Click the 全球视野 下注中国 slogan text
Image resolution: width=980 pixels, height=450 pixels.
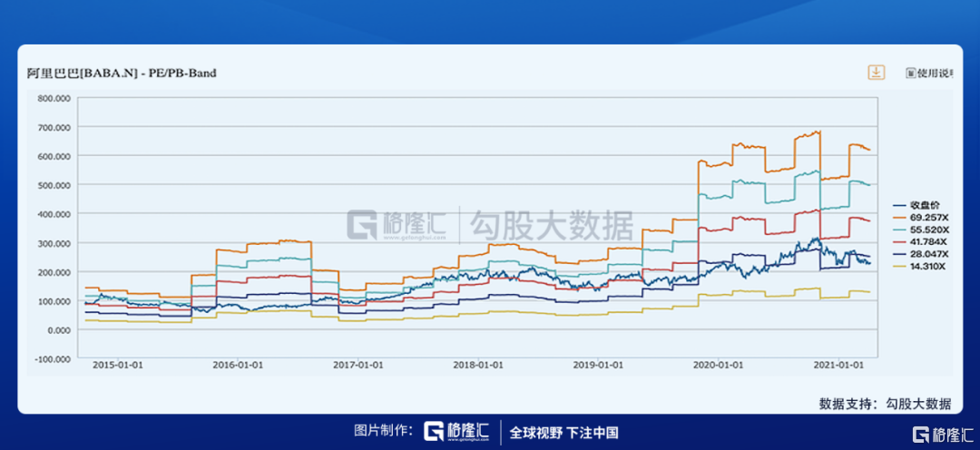[563, 433]
